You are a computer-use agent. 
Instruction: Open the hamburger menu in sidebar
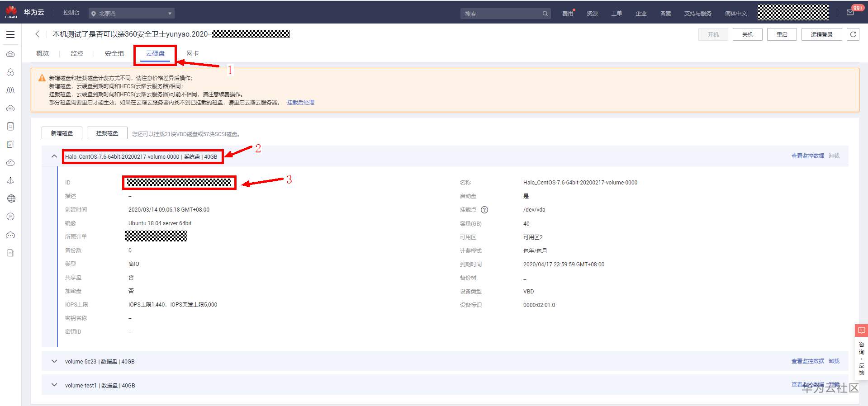coord(10,34)
